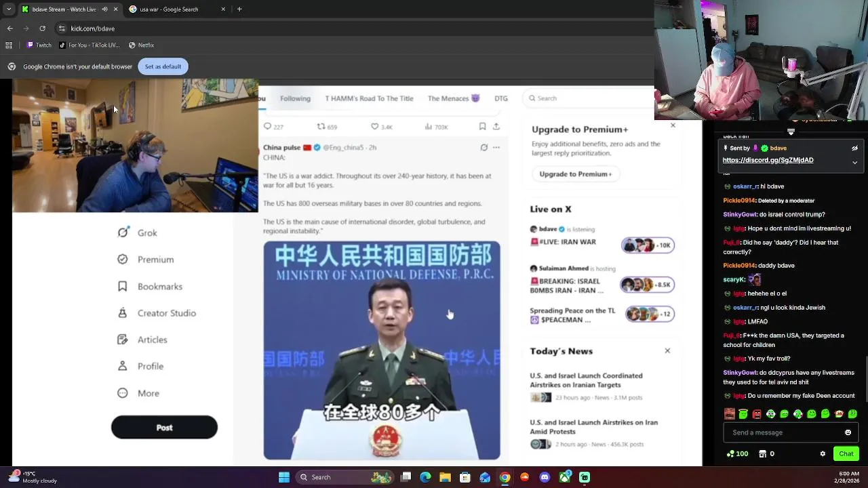Switch to The Menaces tab
The image size is (868, 488).
454,98
